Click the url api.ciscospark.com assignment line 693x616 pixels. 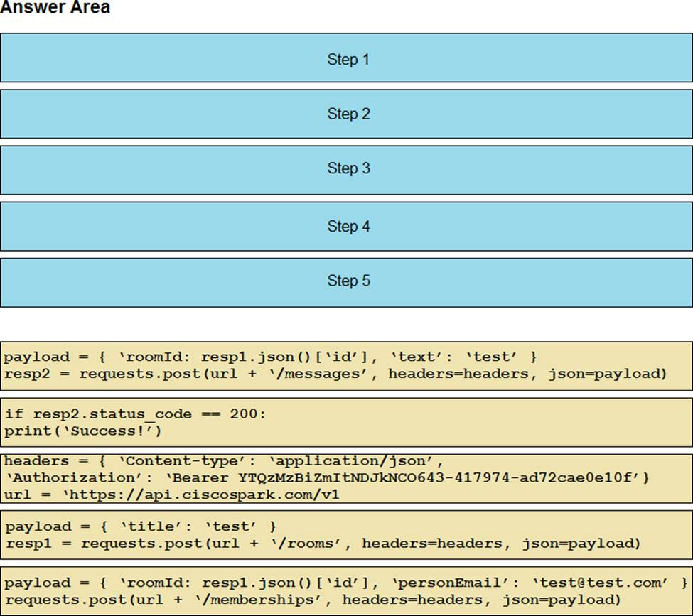[x=172, y=495]
